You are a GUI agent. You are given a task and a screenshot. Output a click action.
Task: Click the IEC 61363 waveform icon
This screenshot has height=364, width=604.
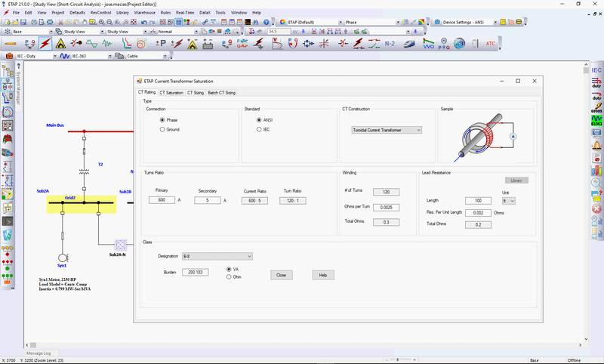pyautogui.click(x=596, y=120)
